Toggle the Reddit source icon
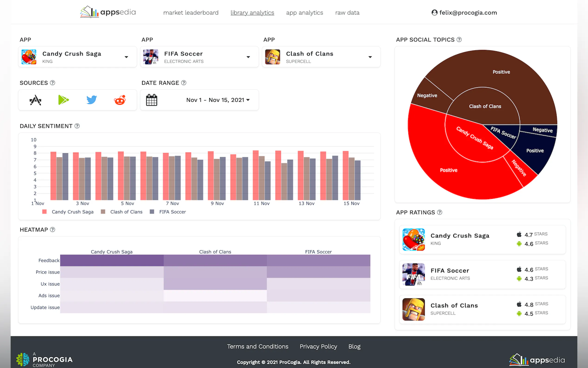Image resolution: width=588 pixels, height=368 pixels. point(120,100)
